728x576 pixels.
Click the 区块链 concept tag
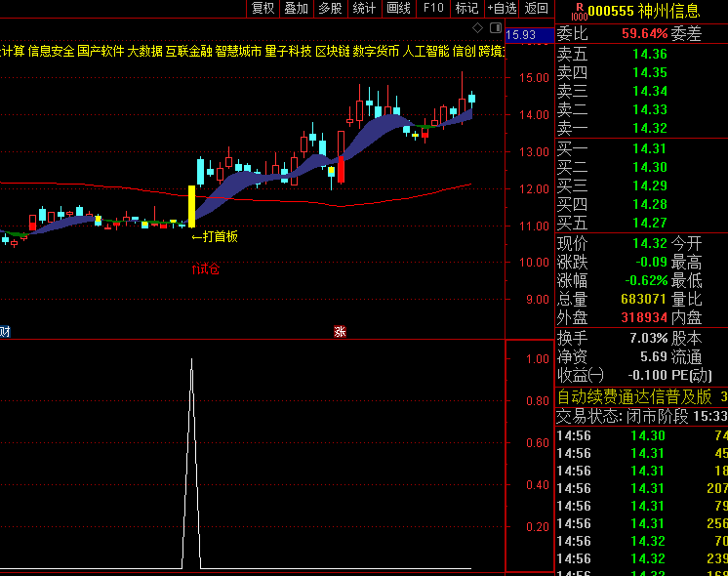point(333,52)
